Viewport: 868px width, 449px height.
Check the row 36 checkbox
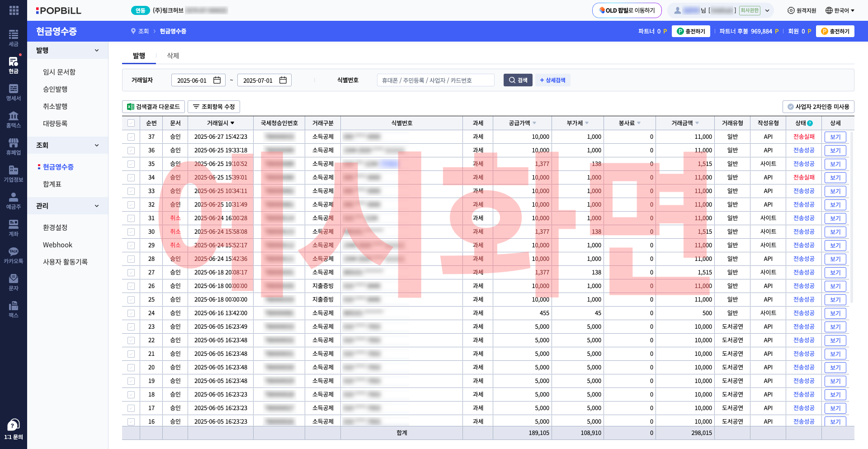click(x=131, y=150)
